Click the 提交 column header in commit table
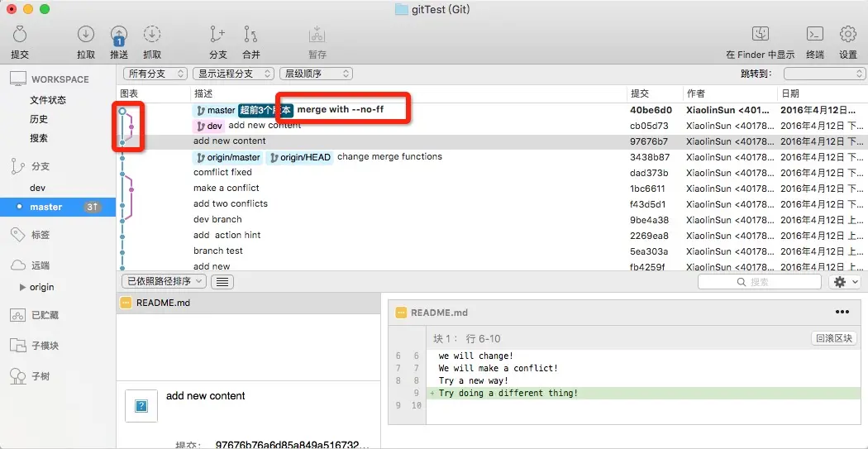Screen dimensions: 868x449 pyautogui.click(x=641, y=94)
